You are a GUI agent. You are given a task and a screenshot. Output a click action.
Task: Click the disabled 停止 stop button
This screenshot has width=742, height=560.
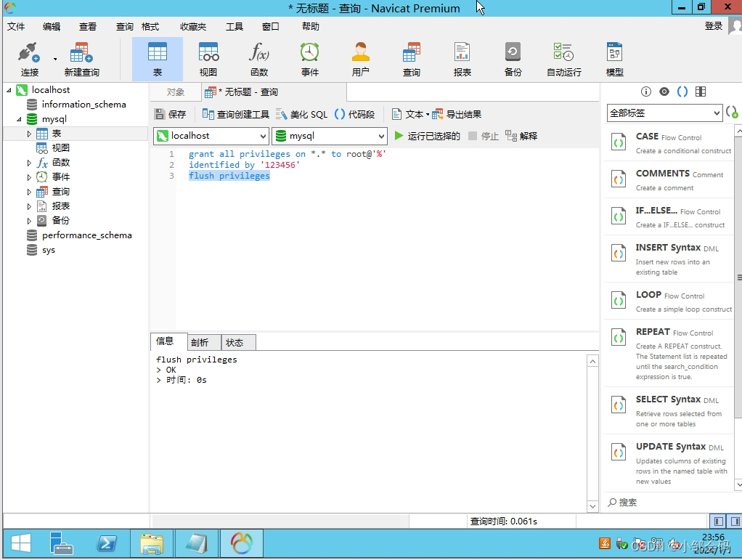pyautogui.click(x=484, y=136)
